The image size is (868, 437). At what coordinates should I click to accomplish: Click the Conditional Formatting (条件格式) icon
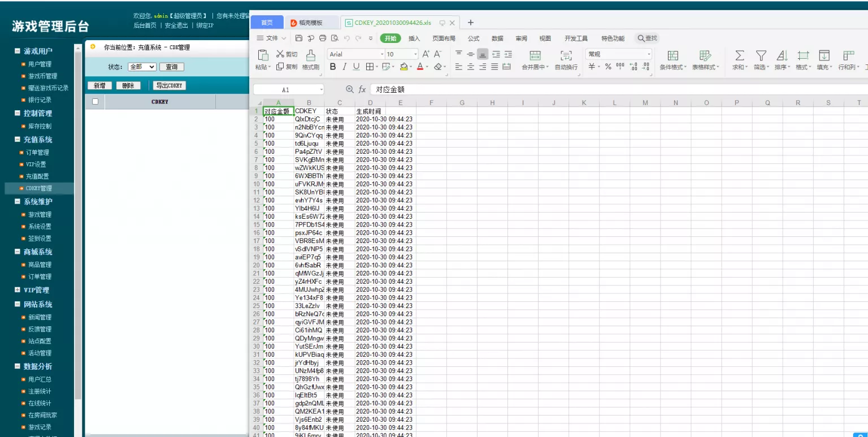click(672, 55)
